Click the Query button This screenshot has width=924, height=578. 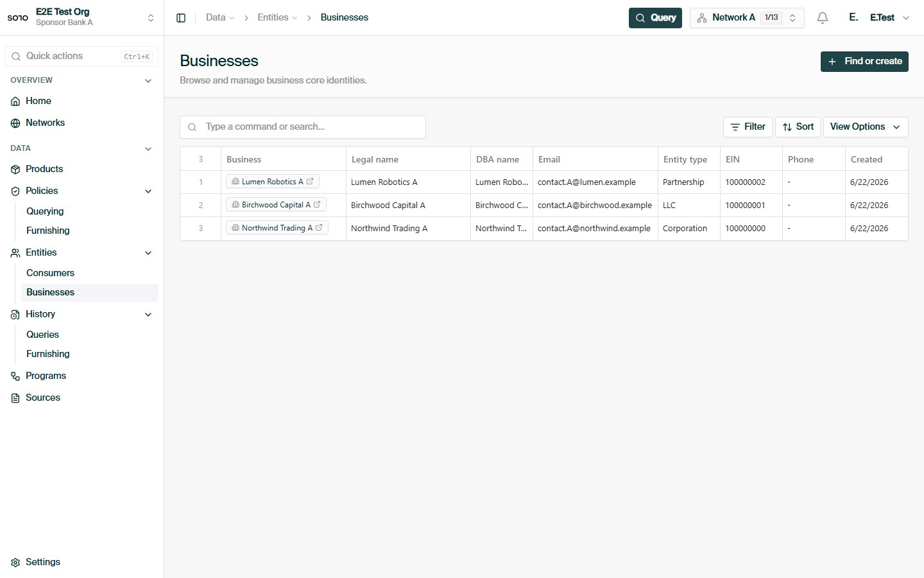[655, 18]
